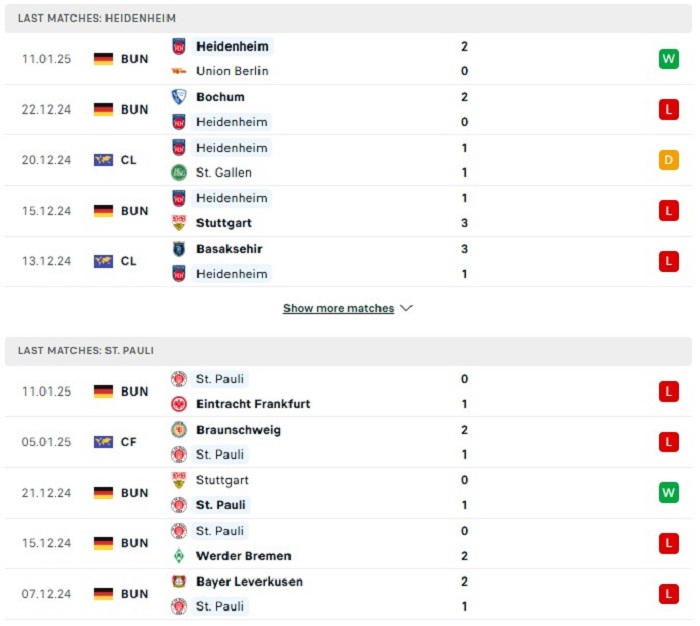Click the Bayer Leverkusen club logo
Viewport: 700px width, 626px height.
click(x=179, y=581)
